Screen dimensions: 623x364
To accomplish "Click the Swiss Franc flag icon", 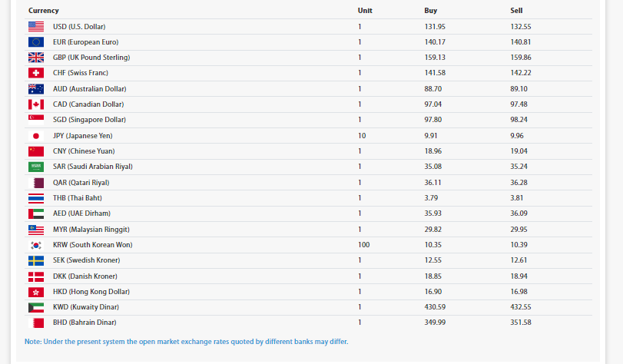I will coord(36,73).
